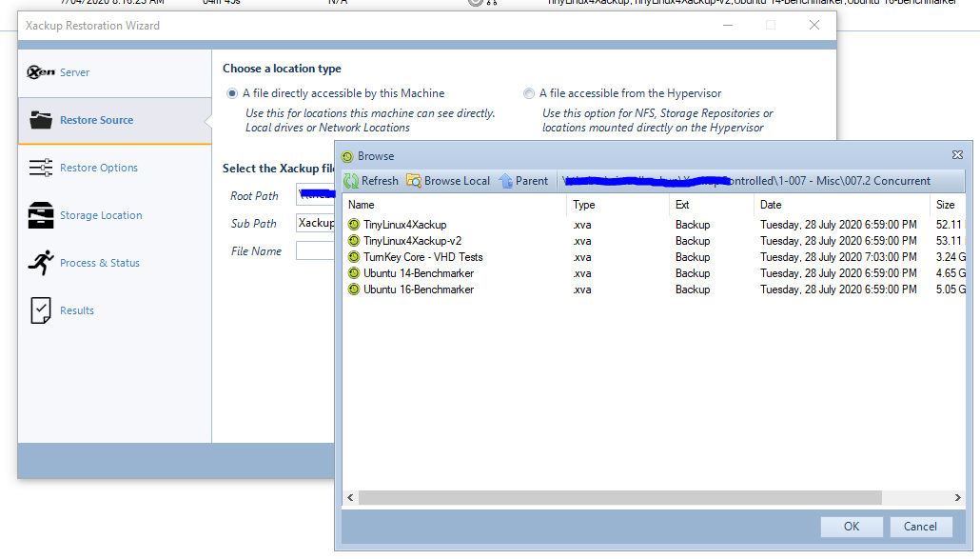This screenshot has height=559, width=980.
Task: Close the Xackup Restoration Wizard window
Action: [x=814, y=25]
